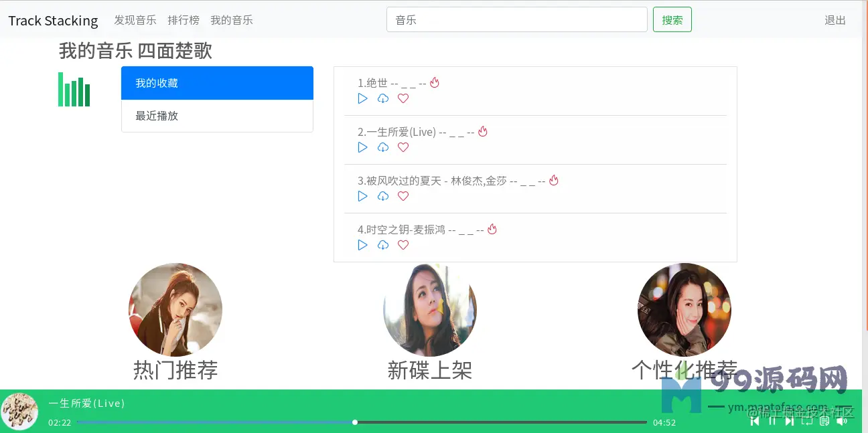Download 被风吹过的夏天 track
This screenshot has height=433, width=868.
383,196
